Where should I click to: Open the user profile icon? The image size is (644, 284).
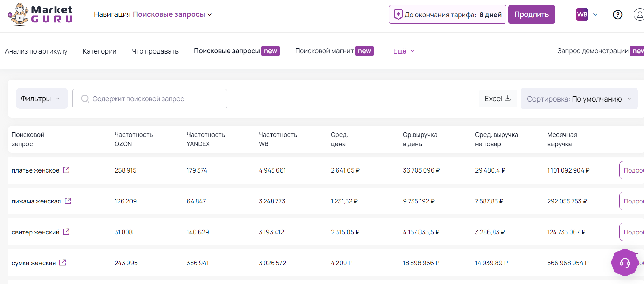tap(639, 15)
